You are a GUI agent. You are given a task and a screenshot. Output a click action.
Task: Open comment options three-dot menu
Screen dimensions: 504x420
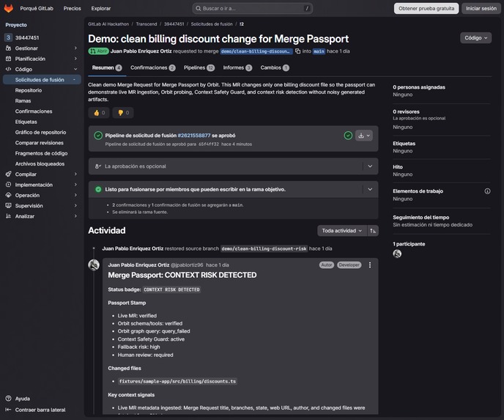[x=370, y=265]
